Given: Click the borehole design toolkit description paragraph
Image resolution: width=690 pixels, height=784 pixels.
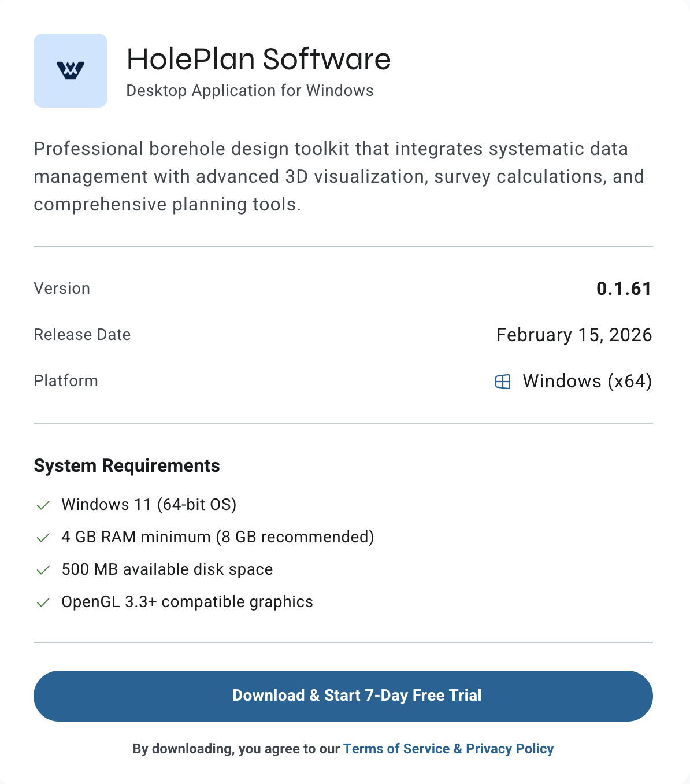Looking at the screenshot, I should pyautogui.click(x=339, y=176).
